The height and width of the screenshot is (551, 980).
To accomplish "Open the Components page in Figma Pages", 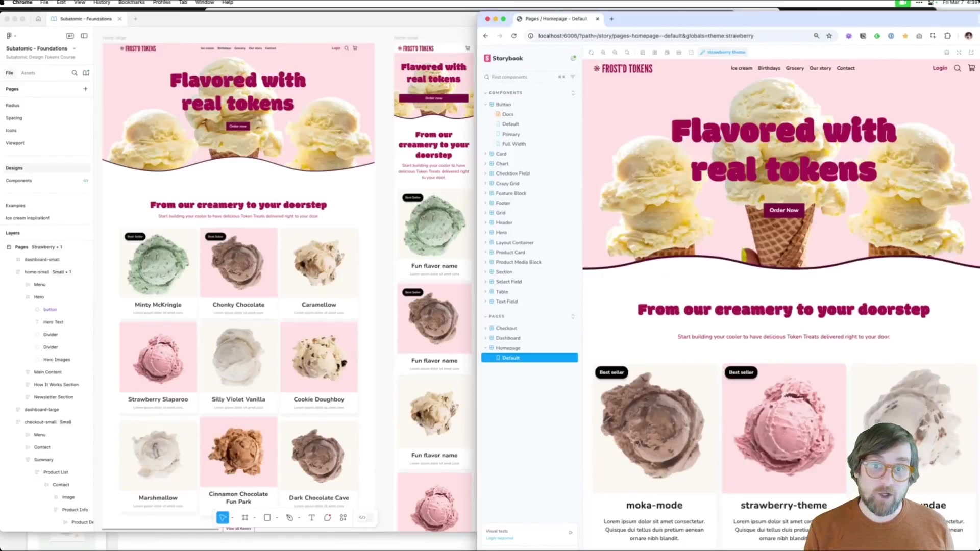I will [x=19, y=181].
